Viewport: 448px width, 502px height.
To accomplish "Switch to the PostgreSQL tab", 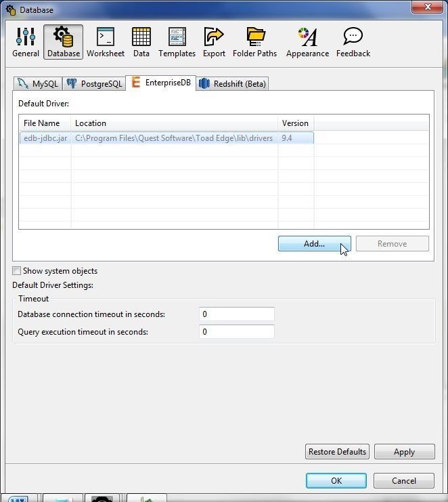I will click(x=94, y=84).
